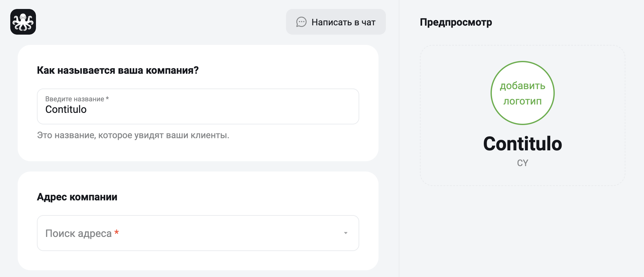
Task: Click the 'CY' country code in preview
Action: coord(523,163)
